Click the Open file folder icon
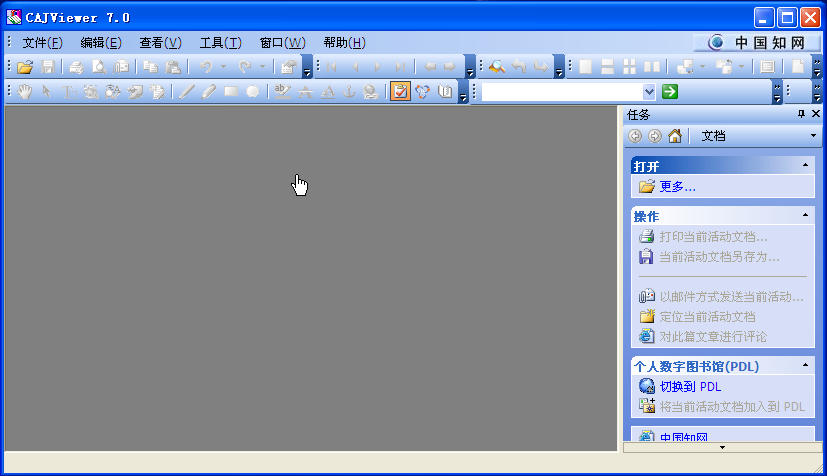827x476 pixels. pos(25,67)
